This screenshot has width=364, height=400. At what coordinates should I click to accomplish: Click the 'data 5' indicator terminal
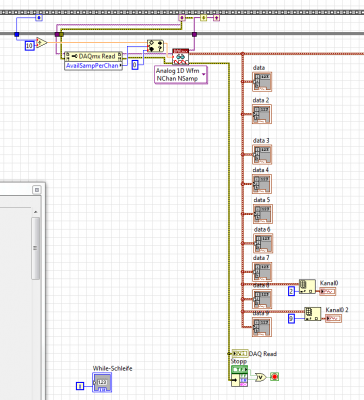click(263, 214)
